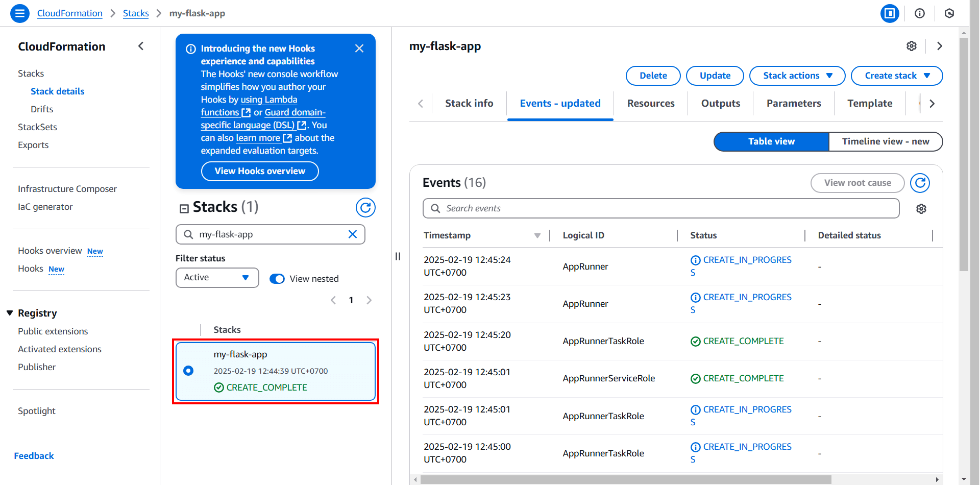Viewport: 980px width, 485px height.
Task: Click the split panel resize handle
Action: pos(398,256)
